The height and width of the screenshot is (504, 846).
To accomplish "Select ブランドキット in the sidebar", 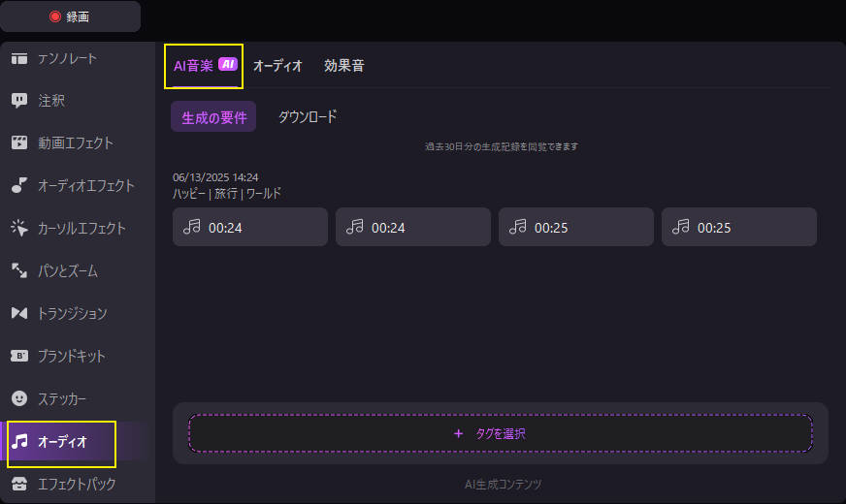I will [72, 356].
